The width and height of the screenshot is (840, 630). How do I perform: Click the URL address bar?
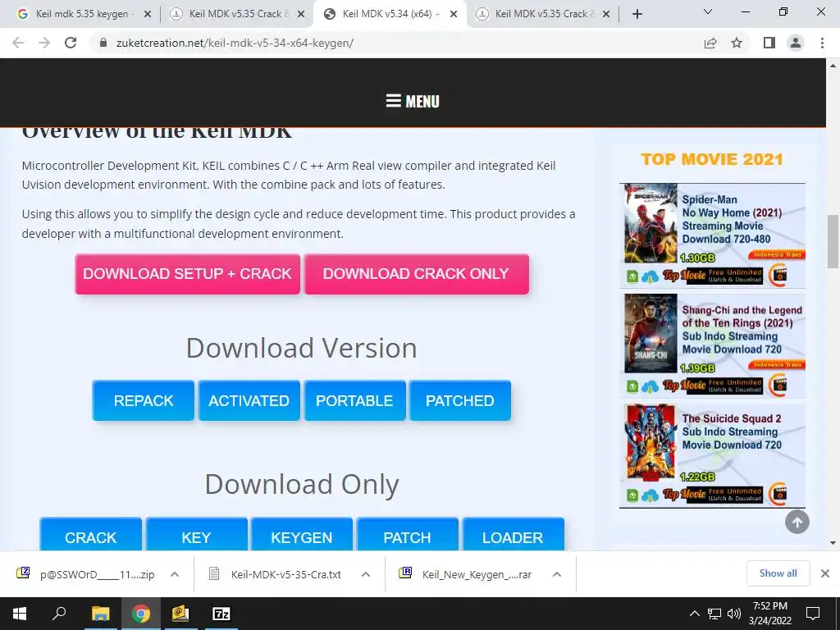click(x=396, y=43)
